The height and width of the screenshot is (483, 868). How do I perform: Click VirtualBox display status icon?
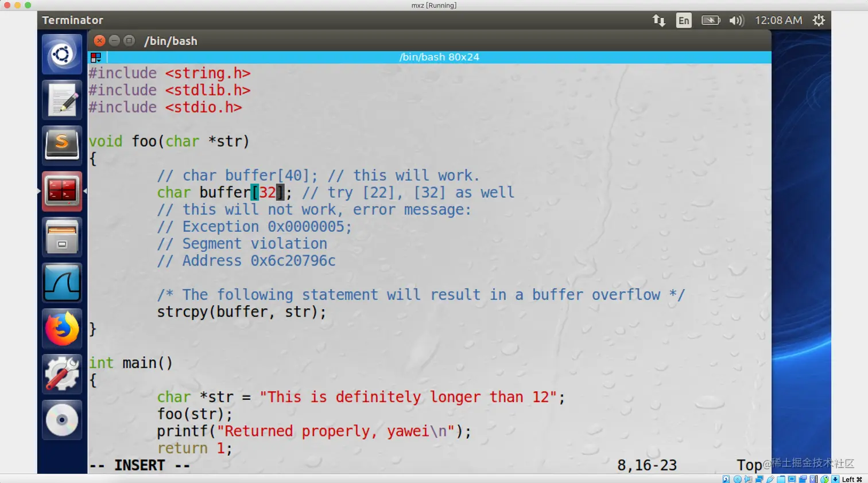[x=792, y=479]
